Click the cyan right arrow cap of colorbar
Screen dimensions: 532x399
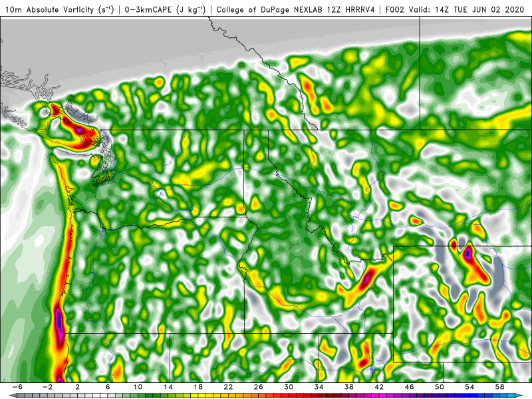tap(519, 396)
